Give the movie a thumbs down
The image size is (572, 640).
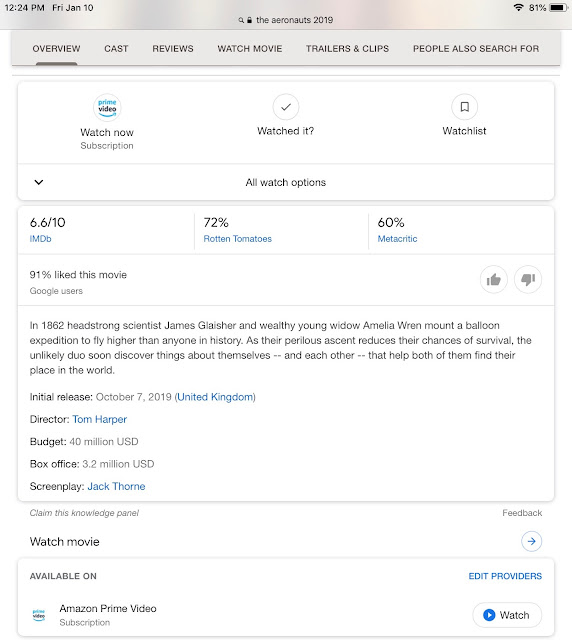point(528,280)
